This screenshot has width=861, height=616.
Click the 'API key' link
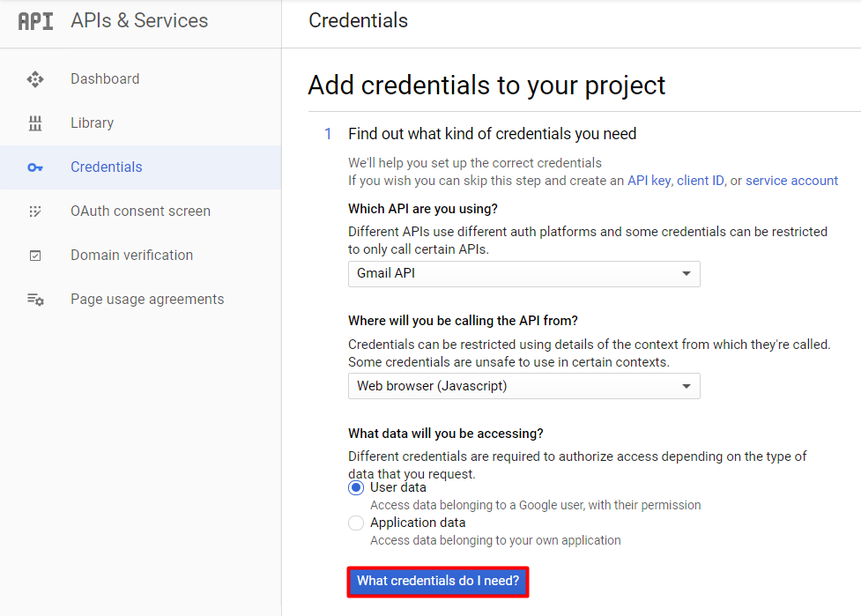click(647, 180)
